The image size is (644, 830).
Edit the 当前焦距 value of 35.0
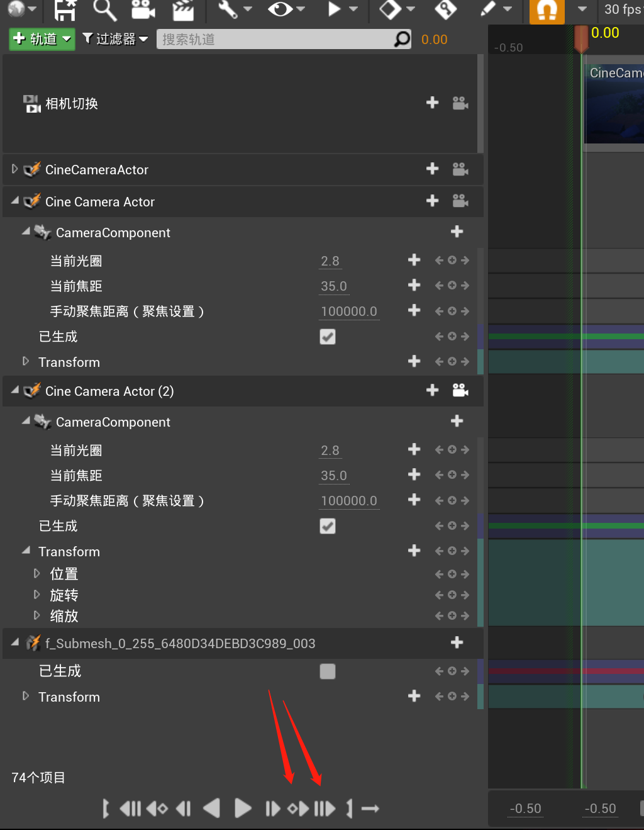pos(333,286)
